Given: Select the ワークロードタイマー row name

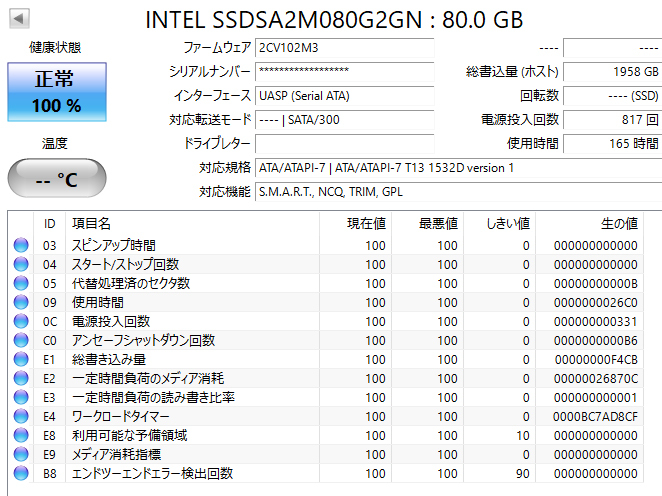Looking at the screenshot, I should click(121, 416).
